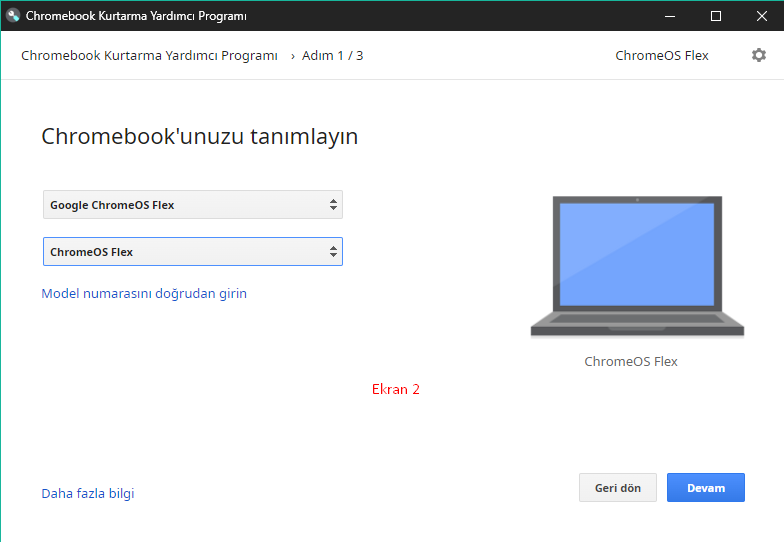This screenshot has height=542, width=784.
Task: Open the 'Daha fazla bilgi' link
Action: [x=88, y=494]
